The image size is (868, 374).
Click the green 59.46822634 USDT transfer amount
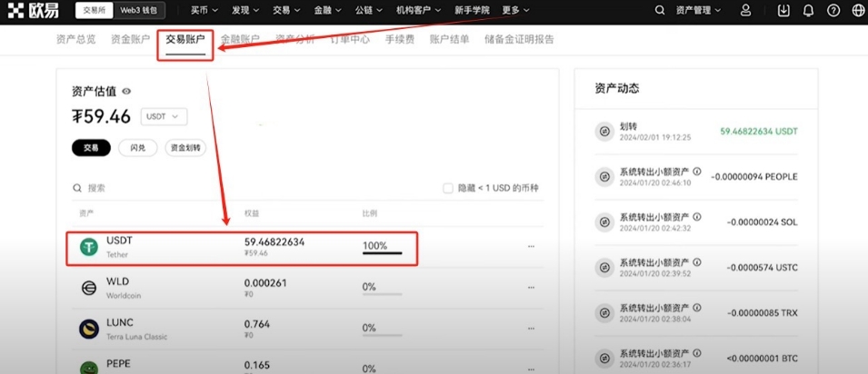pos(759,132)
